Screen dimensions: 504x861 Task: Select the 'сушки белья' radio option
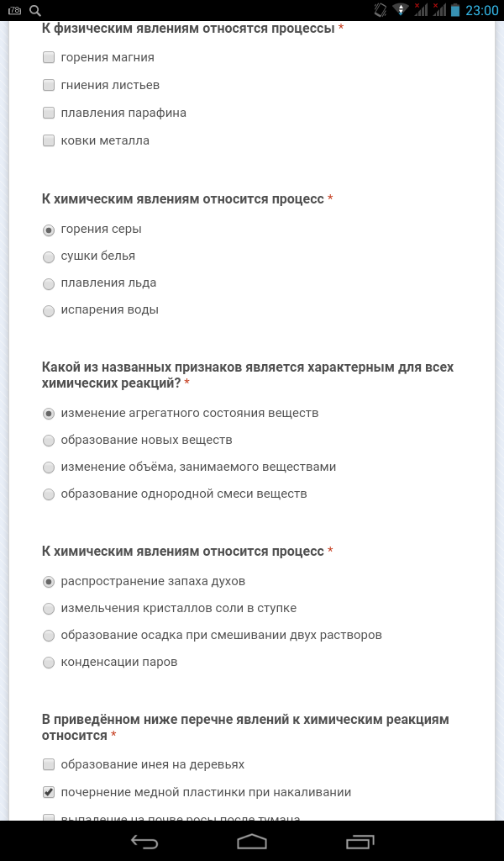[x=49, y=256]
